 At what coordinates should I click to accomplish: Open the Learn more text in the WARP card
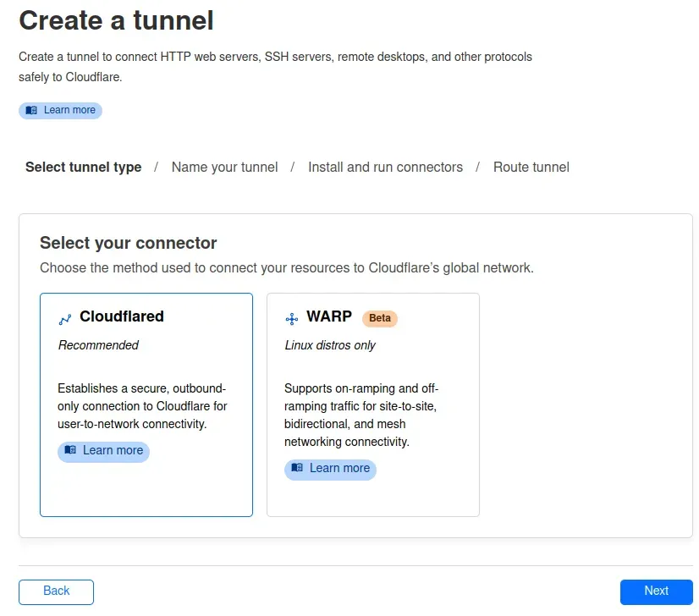pyautogui.click(x=339, y=468)
